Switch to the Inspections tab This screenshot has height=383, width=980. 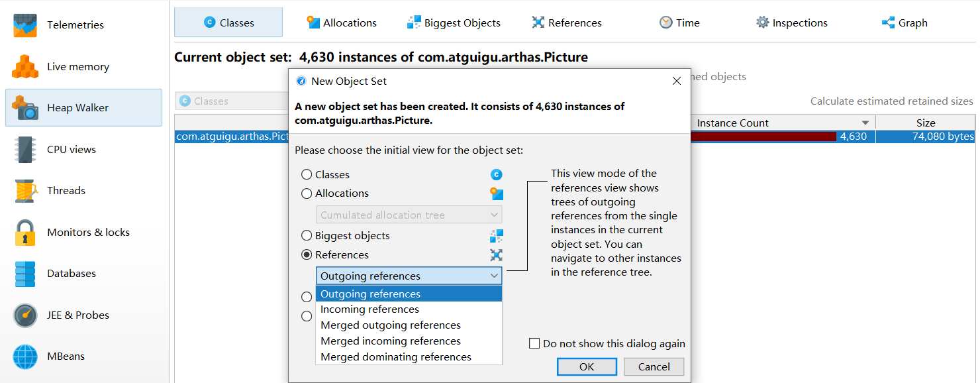click(792, 23)
